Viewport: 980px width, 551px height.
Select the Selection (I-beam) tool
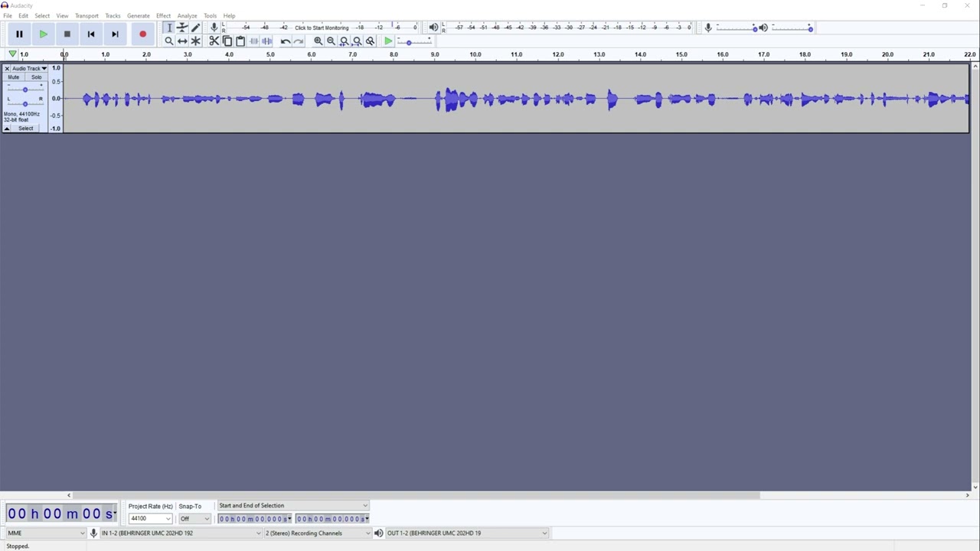(x=169, y=28)
